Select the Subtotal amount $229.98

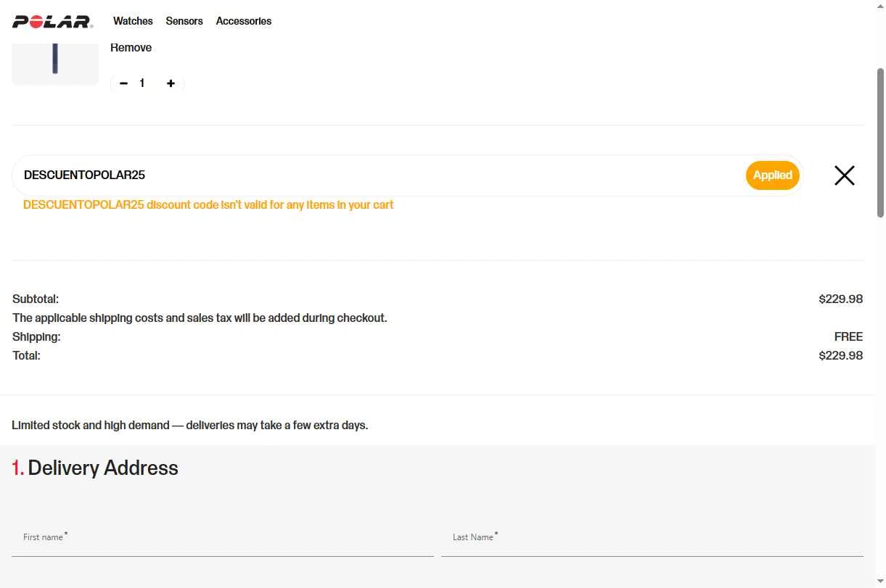tap(840, 299)
